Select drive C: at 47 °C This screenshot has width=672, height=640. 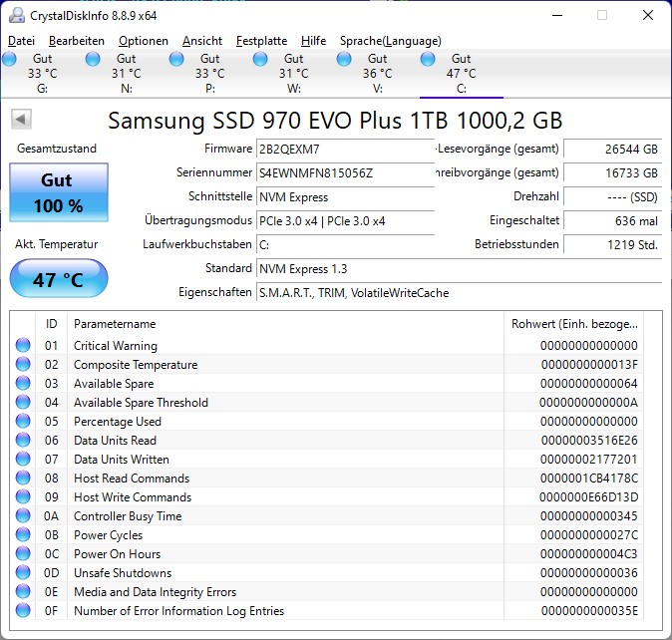[x=462, y=74]
